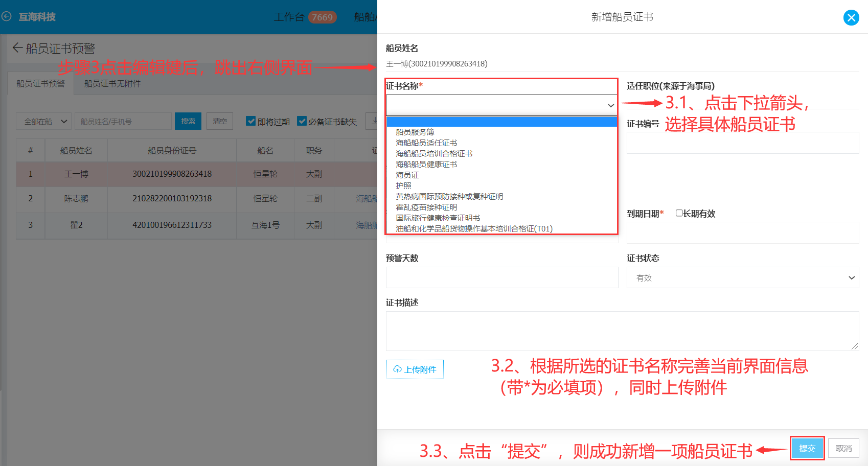The width and height of the screenshot is (868, 466).
Task: Select 国际旅行健康检查证明书 option
Action: pyautogui.click(x=438, y=218)
